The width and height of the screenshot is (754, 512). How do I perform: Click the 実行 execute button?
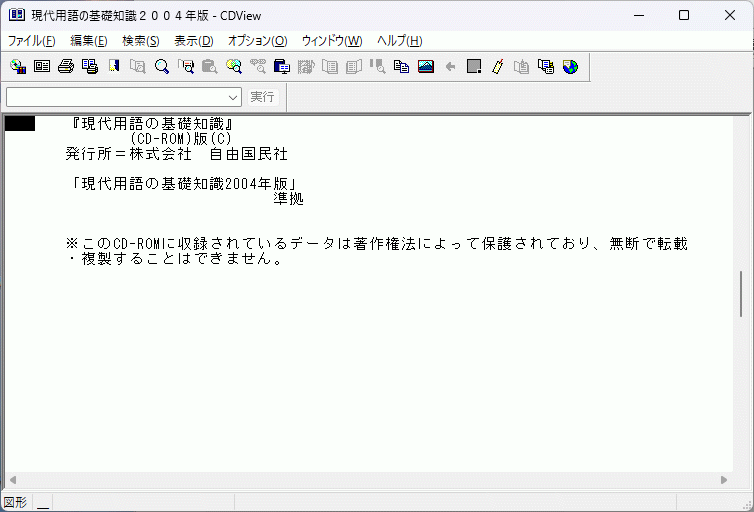[x=263, y=97]
